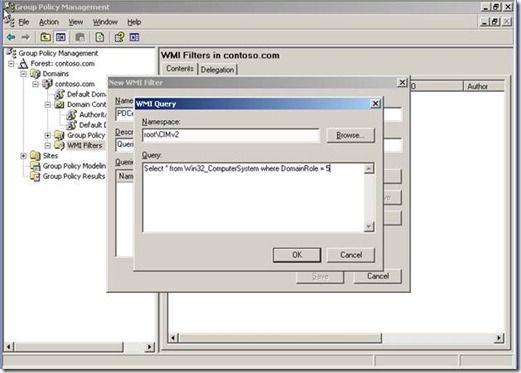Toggle the WMI Filters node expander

click(47, 146)
